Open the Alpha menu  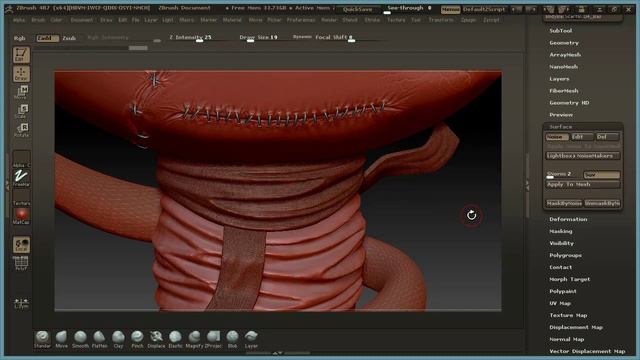[19, 20]
